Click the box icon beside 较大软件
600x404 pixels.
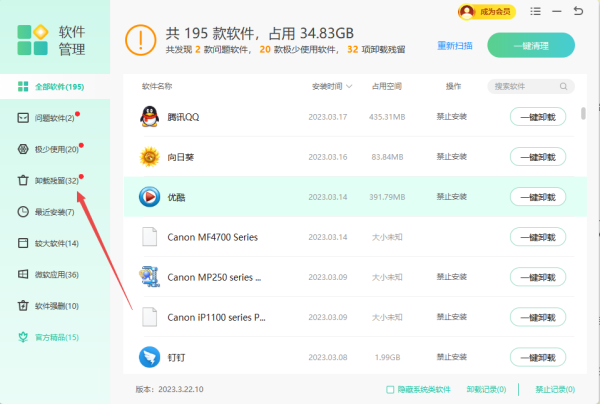click(23, 243)
